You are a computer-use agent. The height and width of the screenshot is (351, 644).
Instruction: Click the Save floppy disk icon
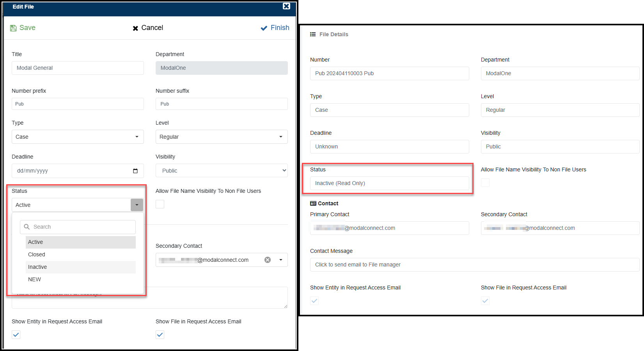coord(13,28)
